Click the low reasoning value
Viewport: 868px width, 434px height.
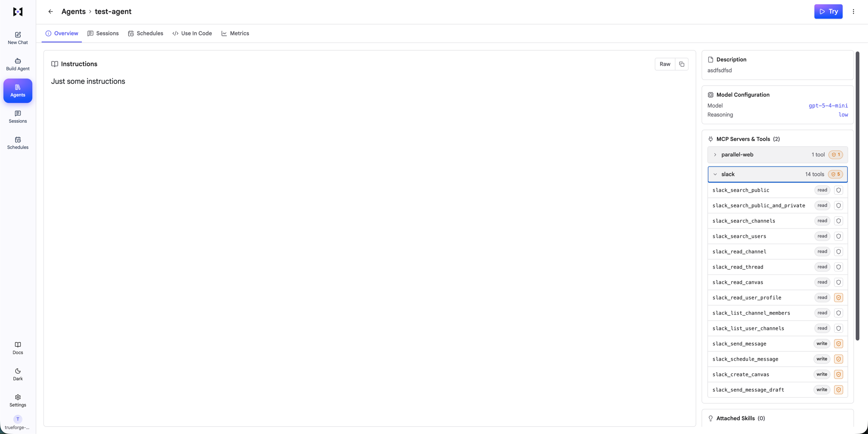843,114
